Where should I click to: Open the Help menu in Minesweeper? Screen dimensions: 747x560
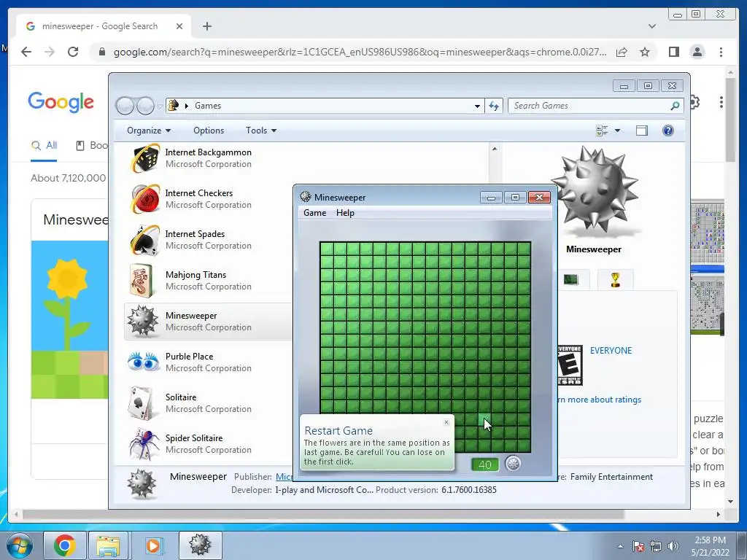click(345, 213)
